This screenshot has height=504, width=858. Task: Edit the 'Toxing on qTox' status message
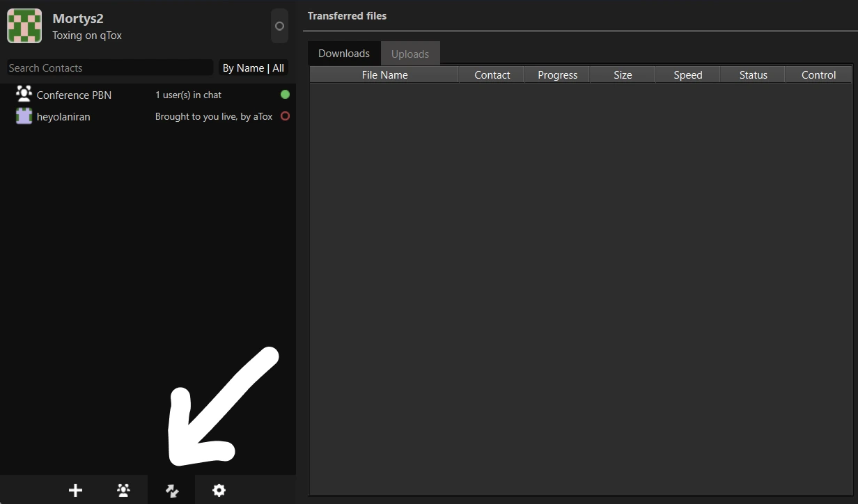click(87, 36)
